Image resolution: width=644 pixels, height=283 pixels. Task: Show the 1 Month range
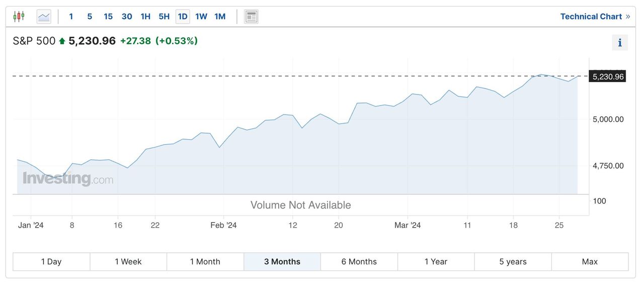click(x=205, y=261)
